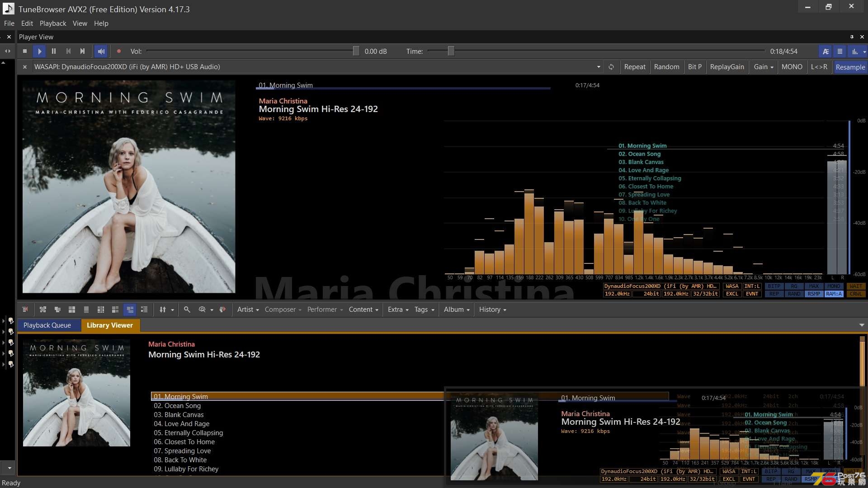This screenshot has height=488, width=868.
Task: Toggle the RSMP status indicator
Action: click(x=814, y=294)
